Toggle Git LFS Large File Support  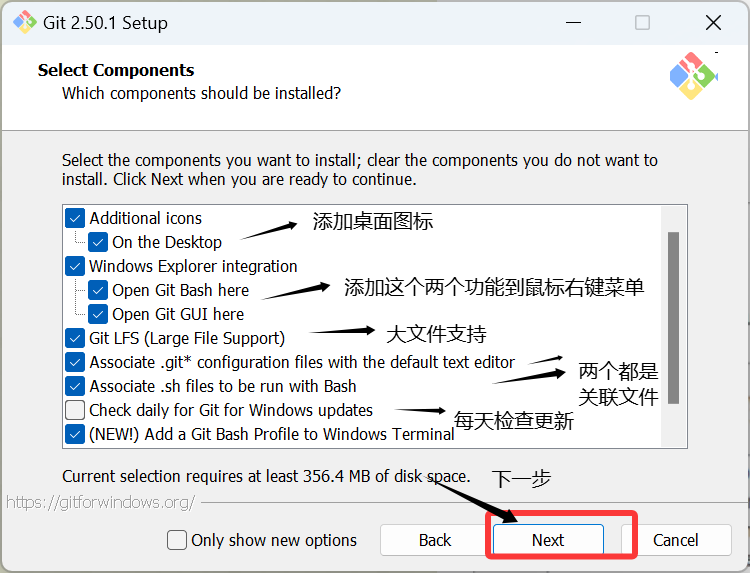75,338
